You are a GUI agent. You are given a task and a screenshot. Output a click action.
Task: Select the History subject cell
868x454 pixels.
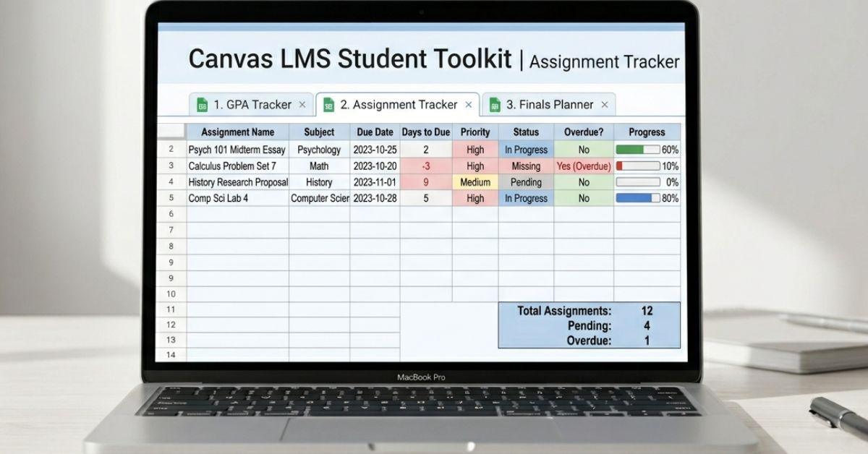(x=319, y=182)
